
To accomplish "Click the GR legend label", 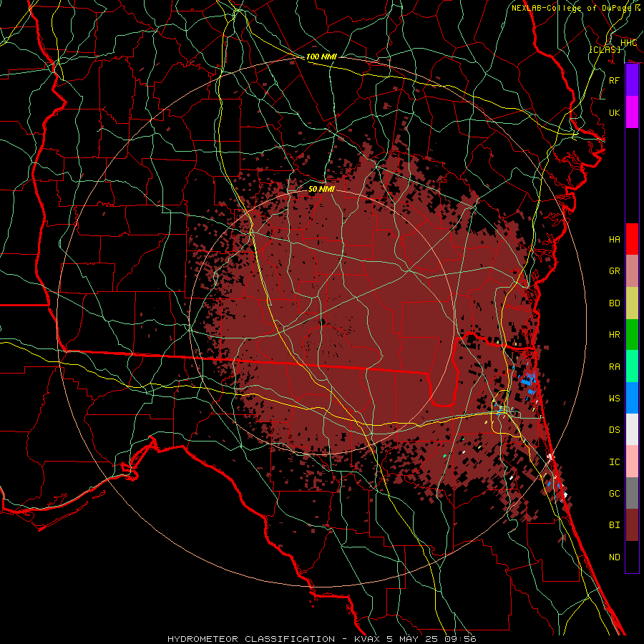I will [614, 271].
